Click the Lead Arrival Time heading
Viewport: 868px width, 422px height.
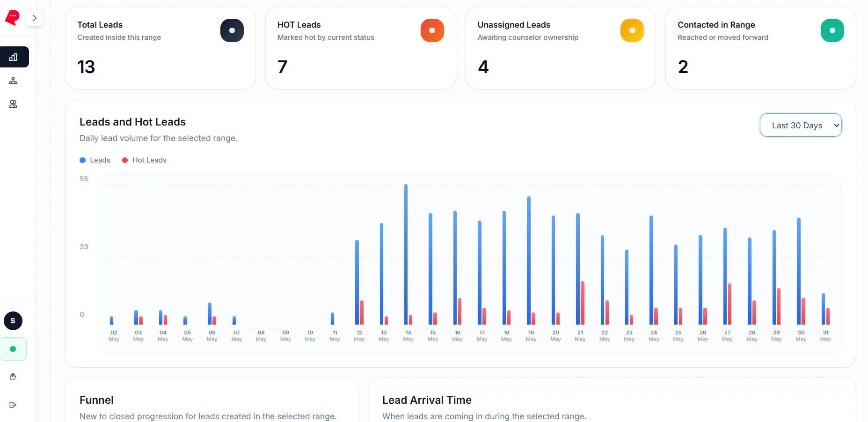pos(427,400)
